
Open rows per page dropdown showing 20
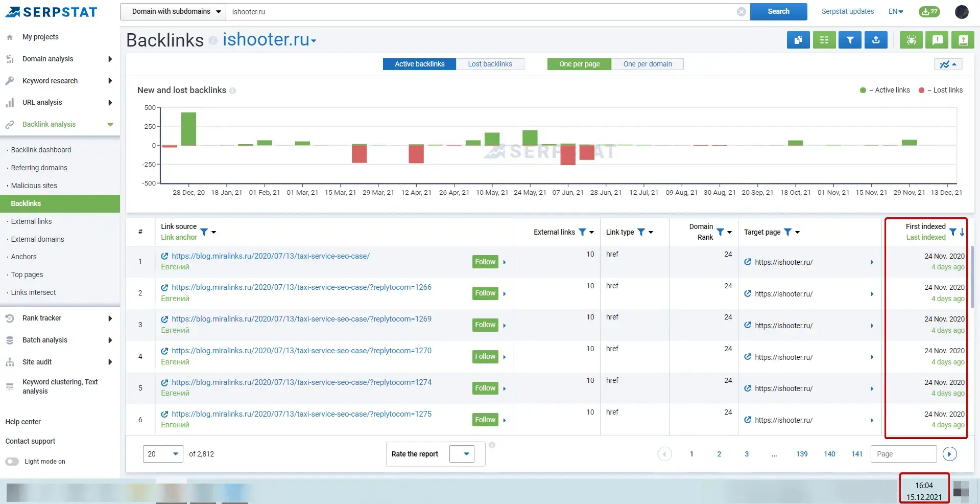click(x=163, y=454)
